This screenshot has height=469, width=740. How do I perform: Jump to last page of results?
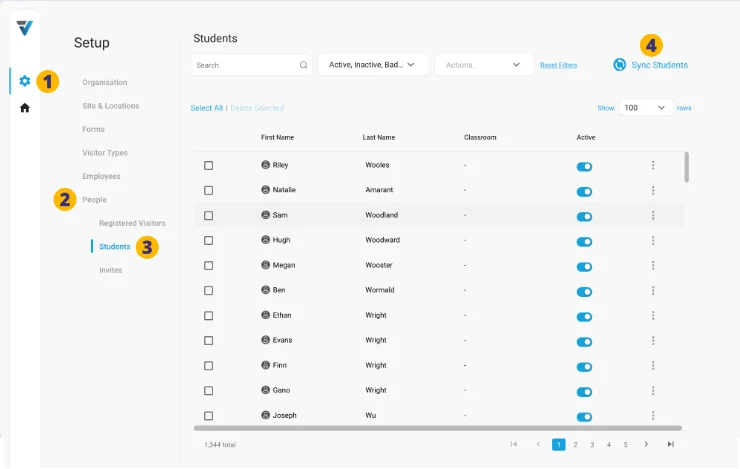coord(670,444)
